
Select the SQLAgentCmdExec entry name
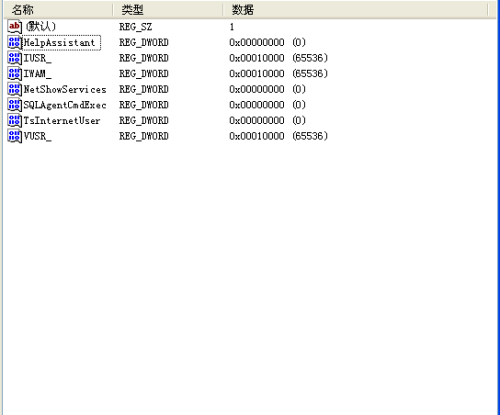pos(65,105)
